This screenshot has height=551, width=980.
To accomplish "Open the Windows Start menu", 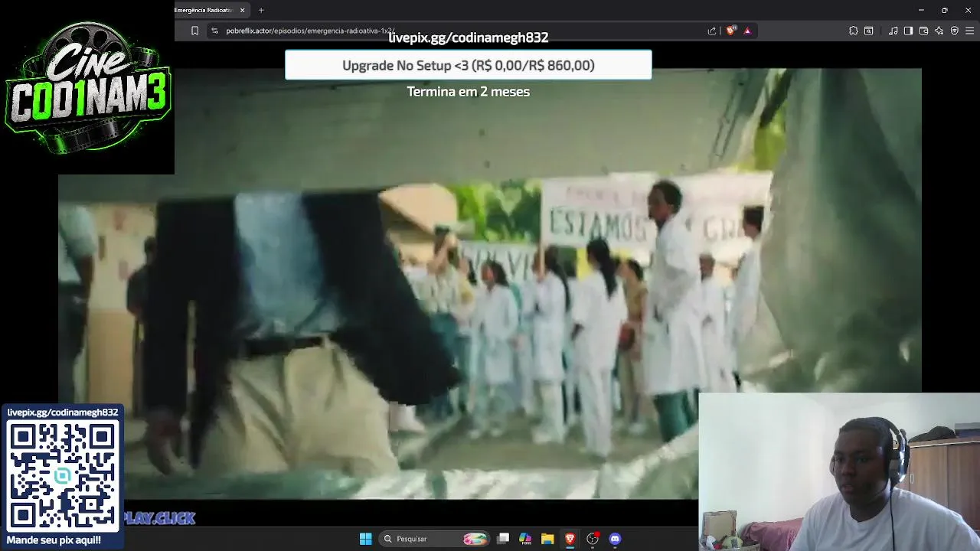I will (x=365, y=539).
